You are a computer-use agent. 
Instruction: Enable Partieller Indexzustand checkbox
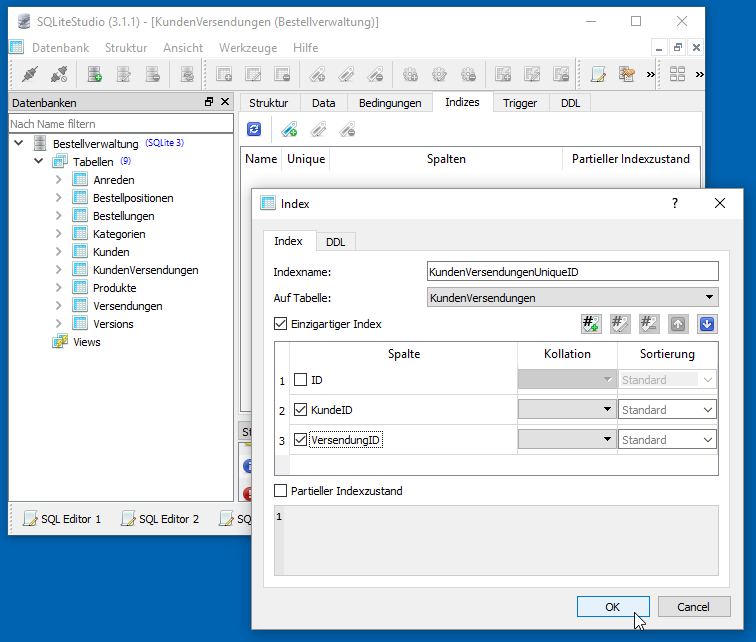point(280,491)
